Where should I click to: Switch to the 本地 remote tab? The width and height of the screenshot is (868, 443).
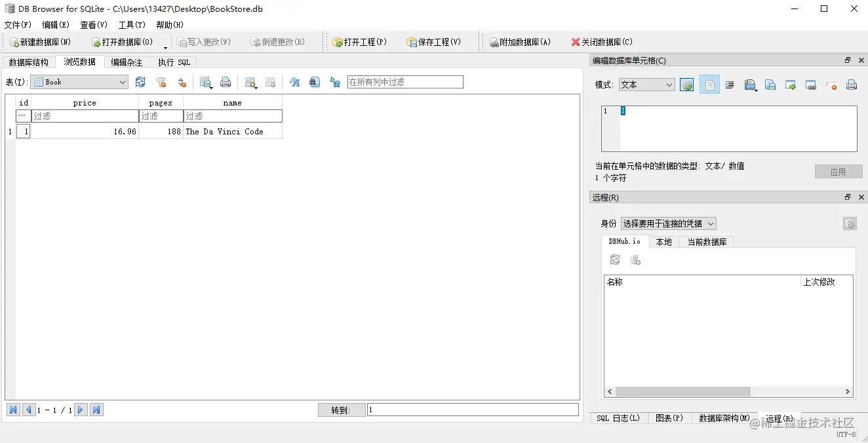pyautogui.click(x=664, y=242)
